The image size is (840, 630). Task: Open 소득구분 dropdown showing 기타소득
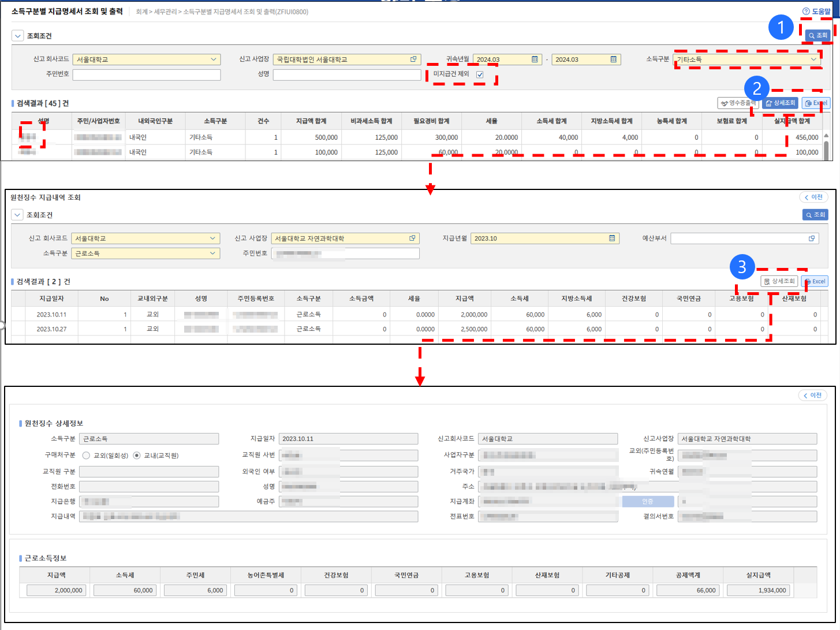click(748, 59)
